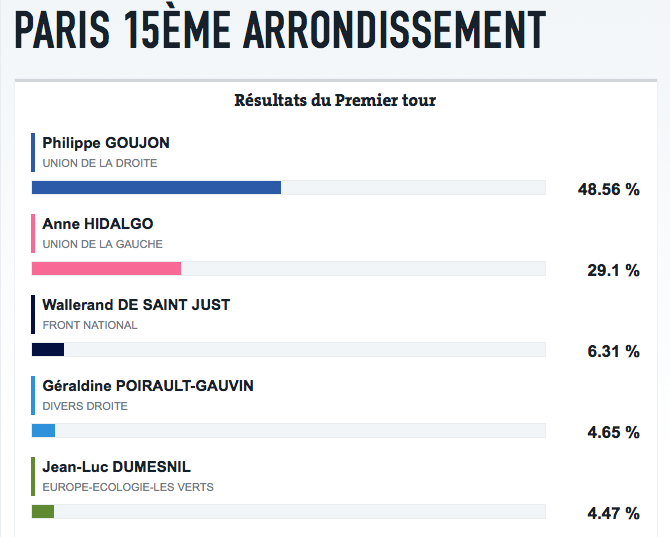Click the dark blue Goujon progress bar
The height and width of the screenshot is (537, 670).
pyautogui.click(x=156, y=187)
